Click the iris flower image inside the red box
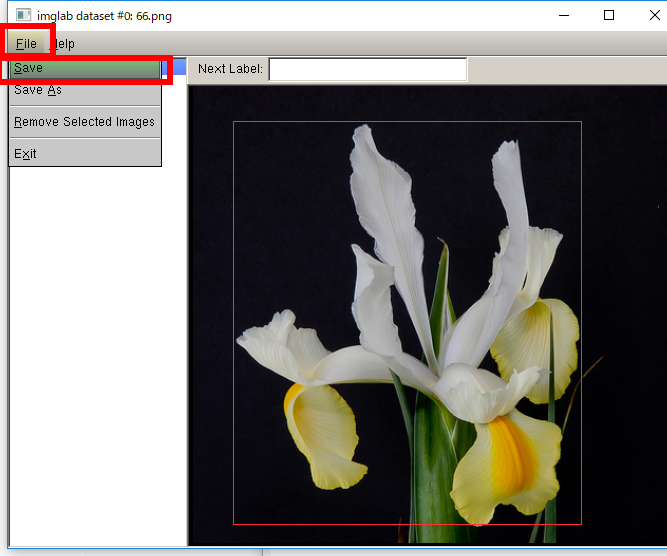The image size is (667, 556). coord(407,322)
